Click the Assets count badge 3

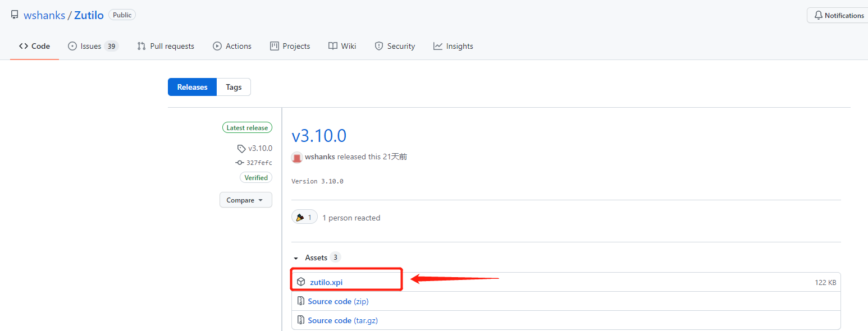pos(335,258)
